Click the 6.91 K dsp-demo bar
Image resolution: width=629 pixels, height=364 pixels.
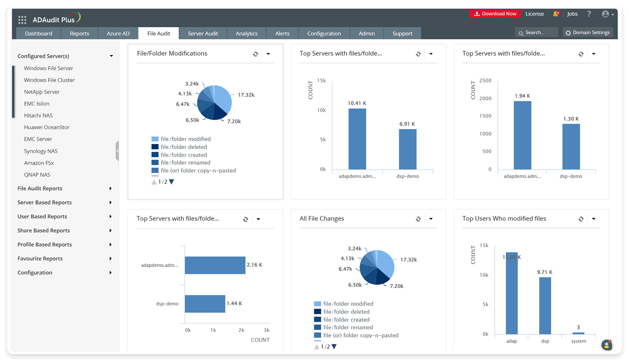click(408, 149)
